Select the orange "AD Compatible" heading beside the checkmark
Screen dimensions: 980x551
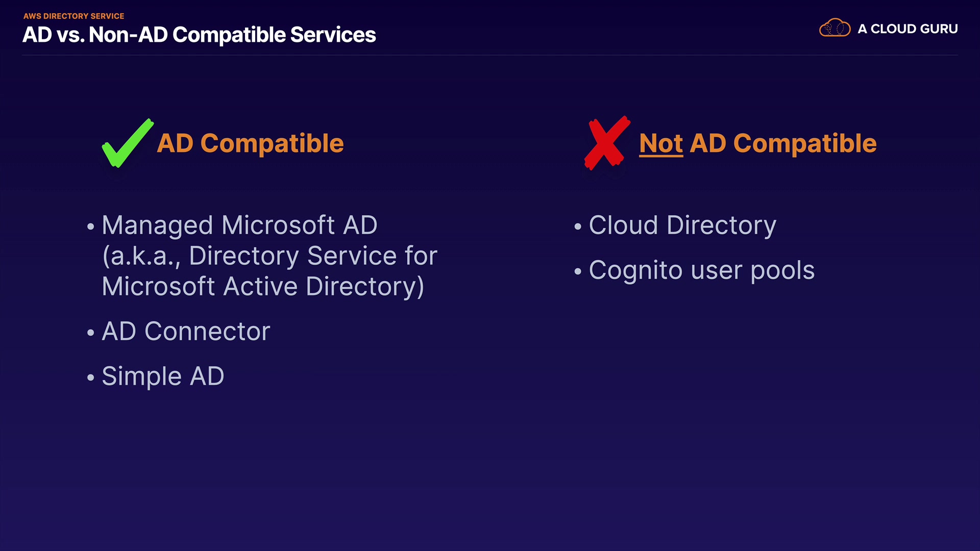[x=250, y=143]
